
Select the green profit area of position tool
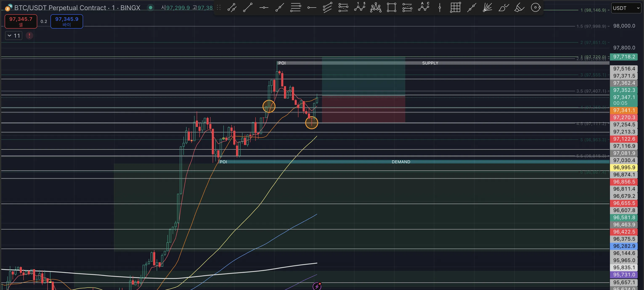tap(363, 76)
